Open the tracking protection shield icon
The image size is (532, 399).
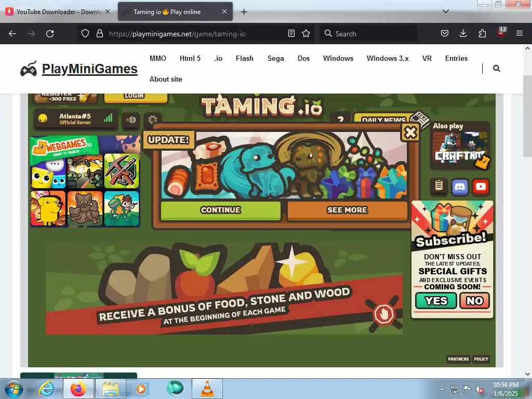(x=85, y=33)
